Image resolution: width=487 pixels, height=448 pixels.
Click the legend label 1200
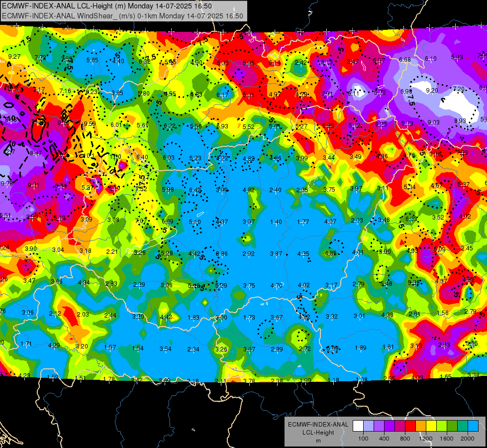(x=426, y=439)
